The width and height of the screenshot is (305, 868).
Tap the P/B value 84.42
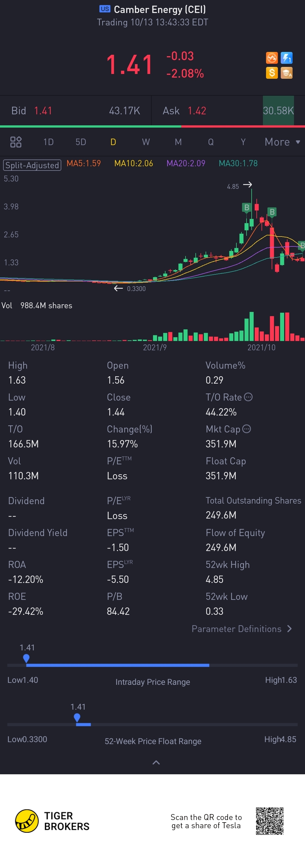[x=118, y=612]
